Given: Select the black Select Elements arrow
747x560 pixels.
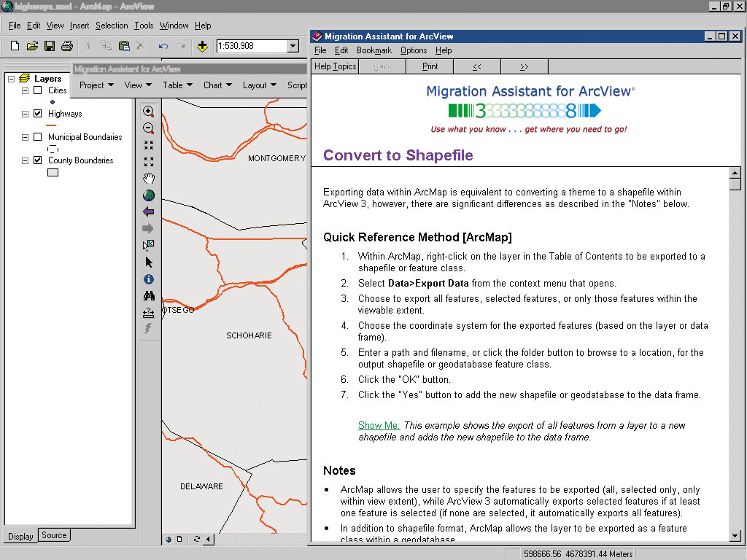Looking at the screenshot, I should click(x=149, y=262).
